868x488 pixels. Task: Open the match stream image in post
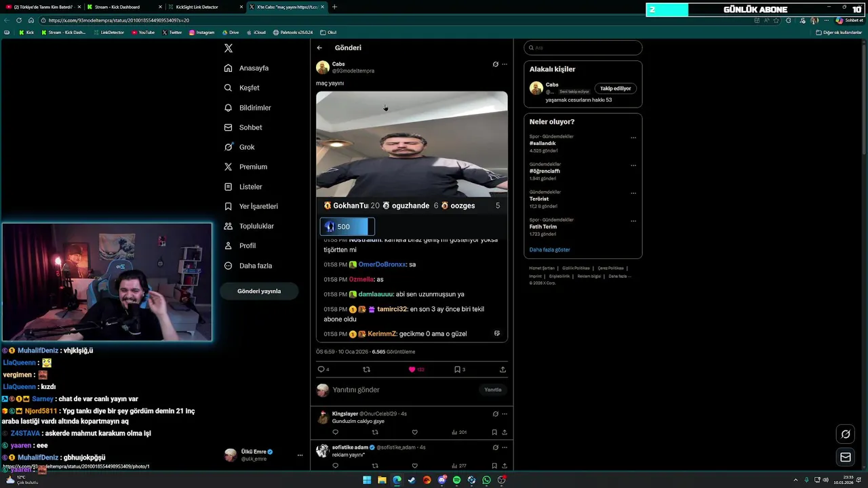(x=412, y=216)
